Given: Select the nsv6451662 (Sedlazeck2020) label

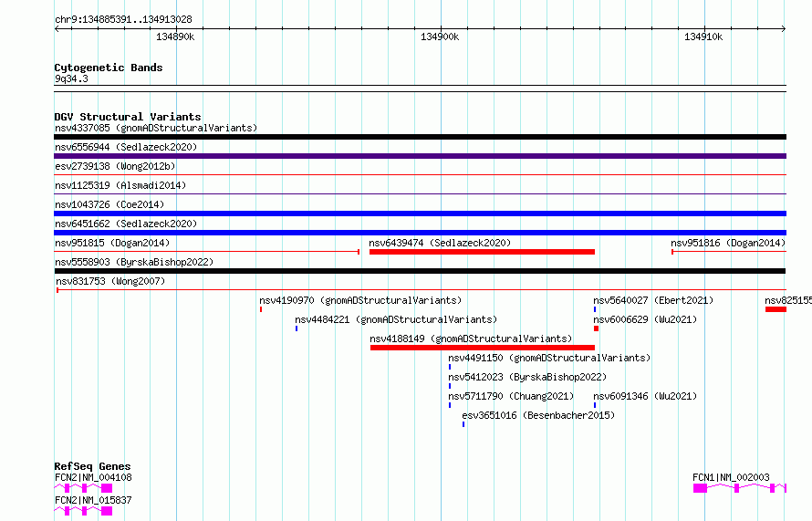Looking at the screenshot, I should 126,224.
